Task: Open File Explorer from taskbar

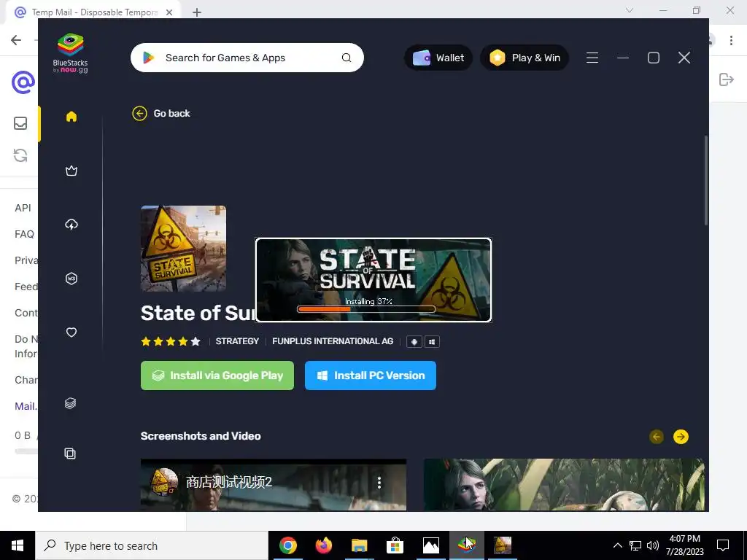Action: (x=360, y=545)
